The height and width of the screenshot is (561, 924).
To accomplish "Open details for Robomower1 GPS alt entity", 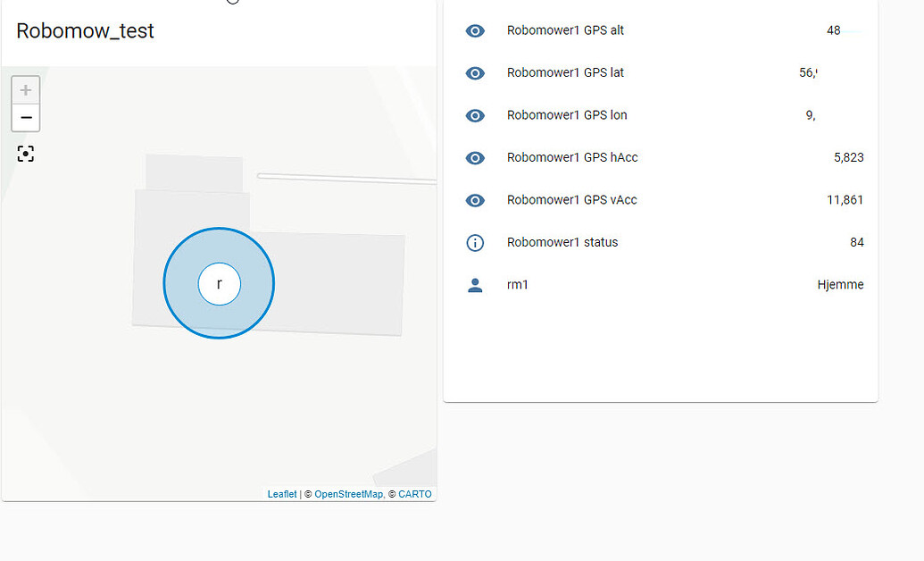I will pyautogui.click(x=565, y=30).
